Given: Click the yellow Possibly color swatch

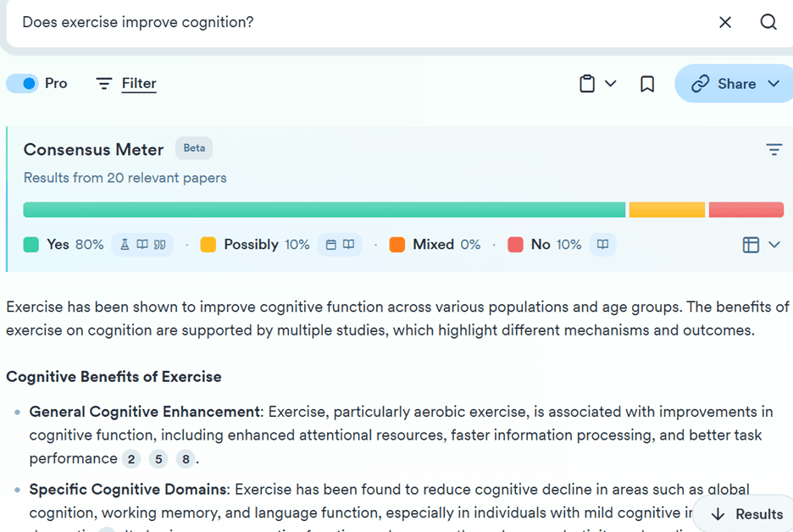Looking at the screenshot, I should pyautogui.click(x=208, y=244).
